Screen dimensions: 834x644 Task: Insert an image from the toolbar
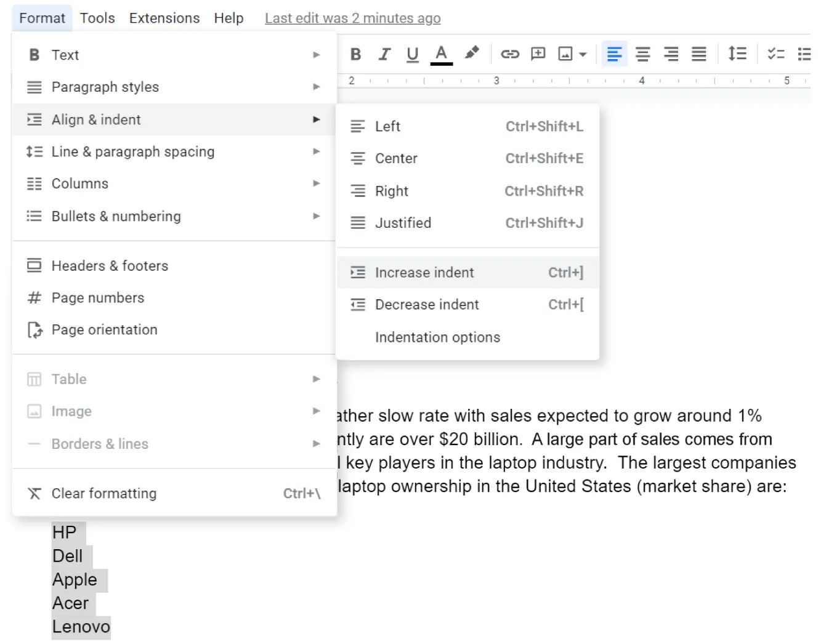pos(567,54)
